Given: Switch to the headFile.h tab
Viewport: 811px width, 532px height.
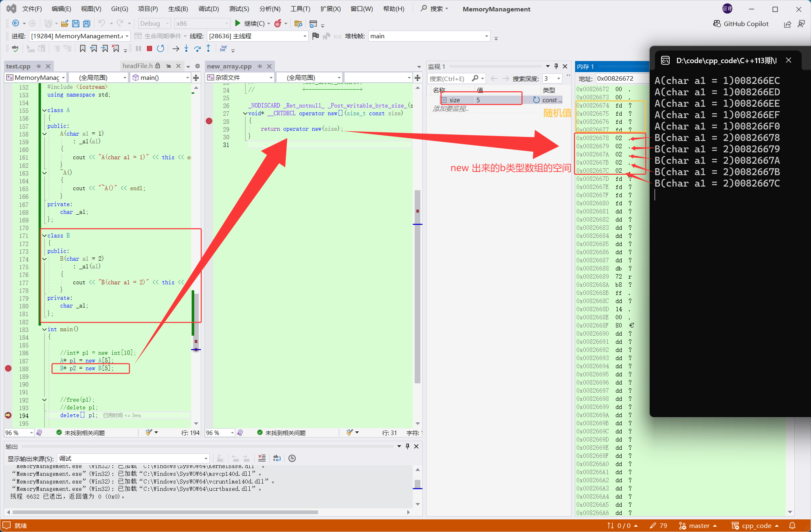Looking at the screenshot, I should [x=138, y=66].
